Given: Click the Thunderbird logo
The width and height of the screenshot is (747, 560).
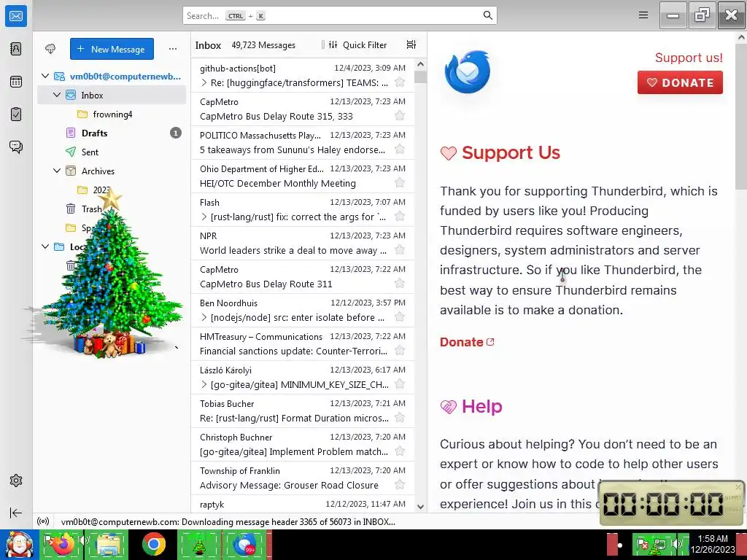Looking at the screenshot, I should click(x=467, y=72).
